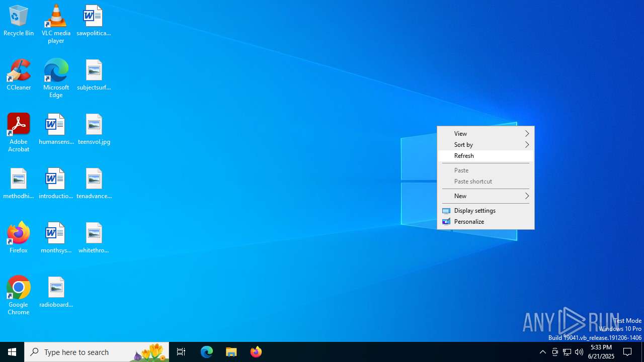This screenshot has height=362, width=644.
Task: Open File Explorer from the taskbar
Action: click(x=231, y=352)
